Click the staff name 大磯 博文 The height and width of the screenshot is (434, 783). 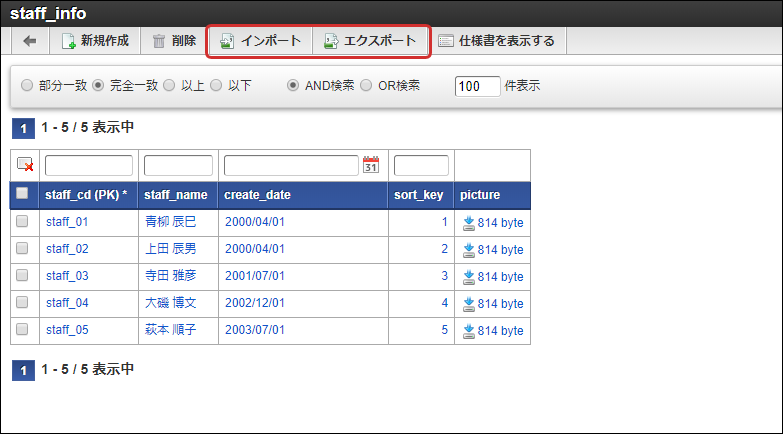pyautogui.click(x=171, y=303)
